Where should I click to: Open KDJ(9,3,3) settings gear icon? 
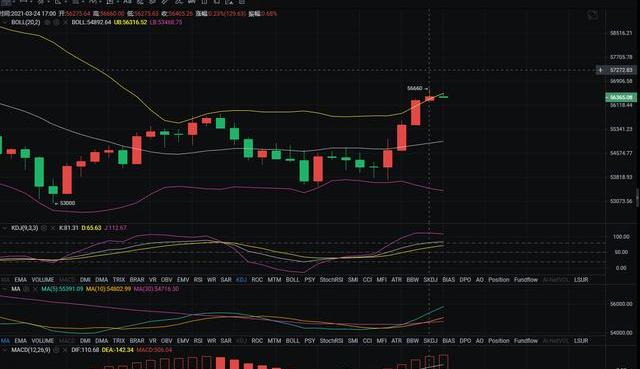(x=44, y=228)
